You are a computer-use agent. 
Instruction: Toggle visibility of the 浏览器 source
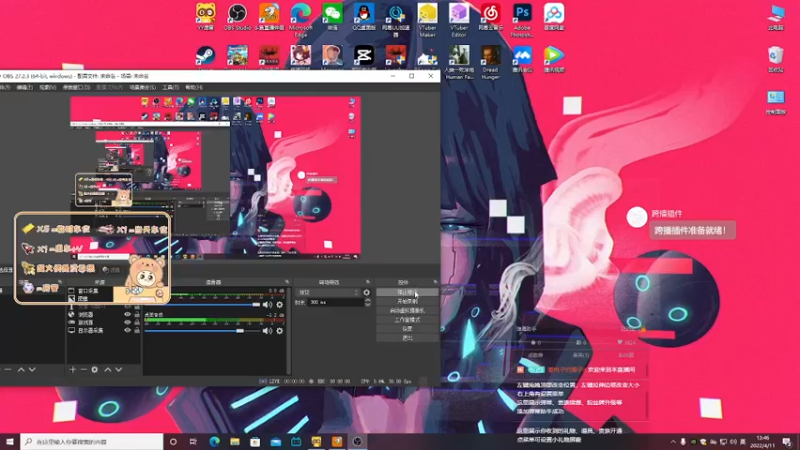pos(128,315)
